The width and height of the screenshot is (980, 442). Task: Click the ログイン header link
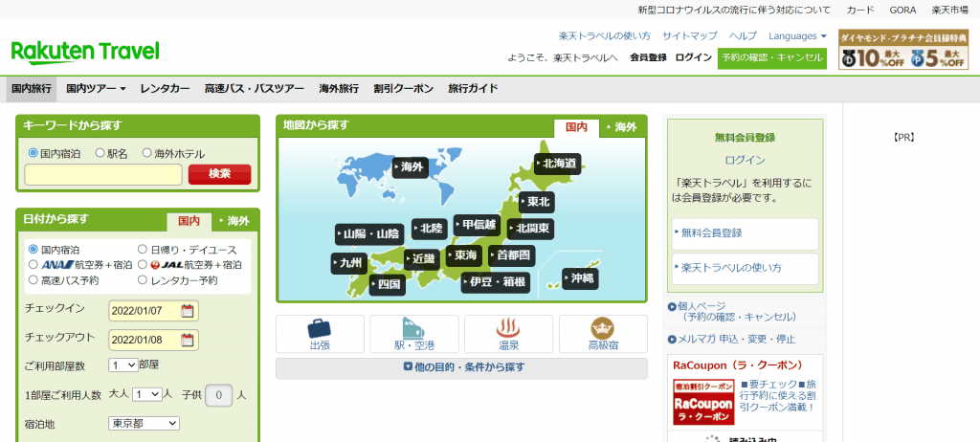[693, 57]
